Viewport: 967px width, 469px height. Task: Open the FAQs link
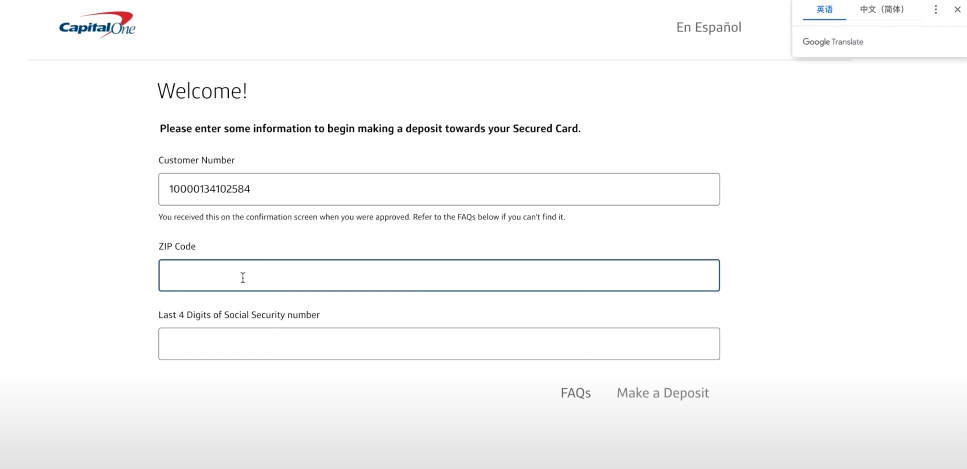(575, 393)
